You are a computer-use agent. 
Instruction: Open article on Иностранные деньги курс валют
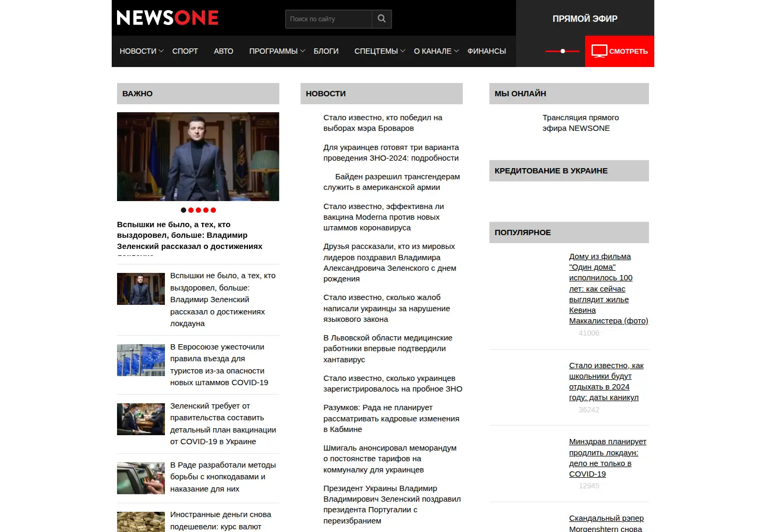(221, 520)
